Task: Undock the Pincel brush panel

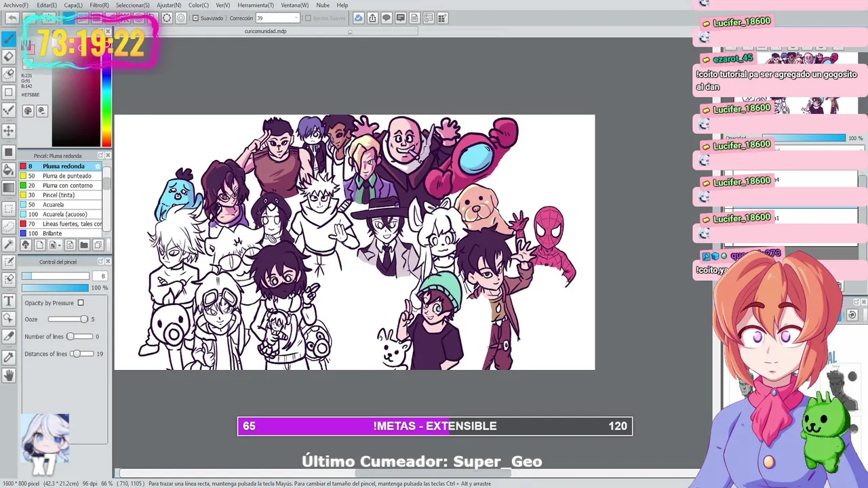Action: pyautogui.click(x=100, y=155)
